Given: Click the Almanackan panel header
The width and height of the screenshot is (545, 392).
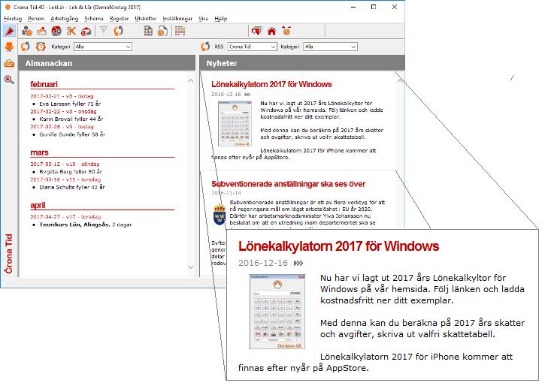Looking at the screenshot, I should click(x=107, y=63).
